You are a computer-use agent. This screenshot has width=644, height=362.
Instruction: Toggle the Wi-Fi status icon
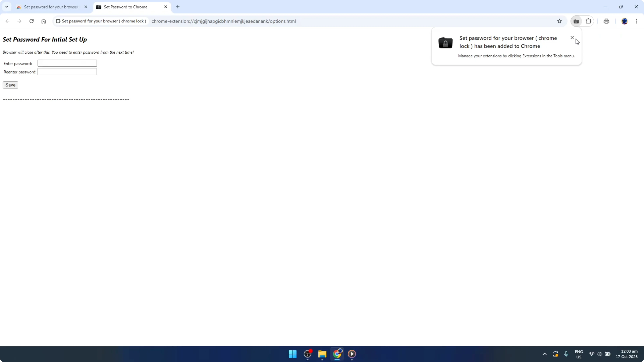(x=591, y=354)
